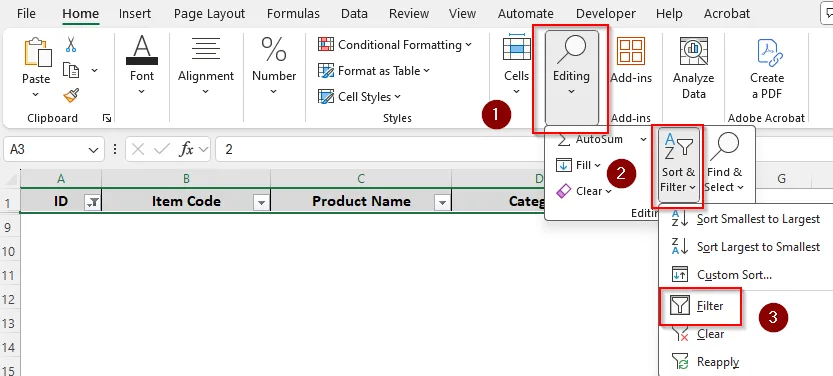
Task: Click the Product Name header cell
Action: (361, 202)
